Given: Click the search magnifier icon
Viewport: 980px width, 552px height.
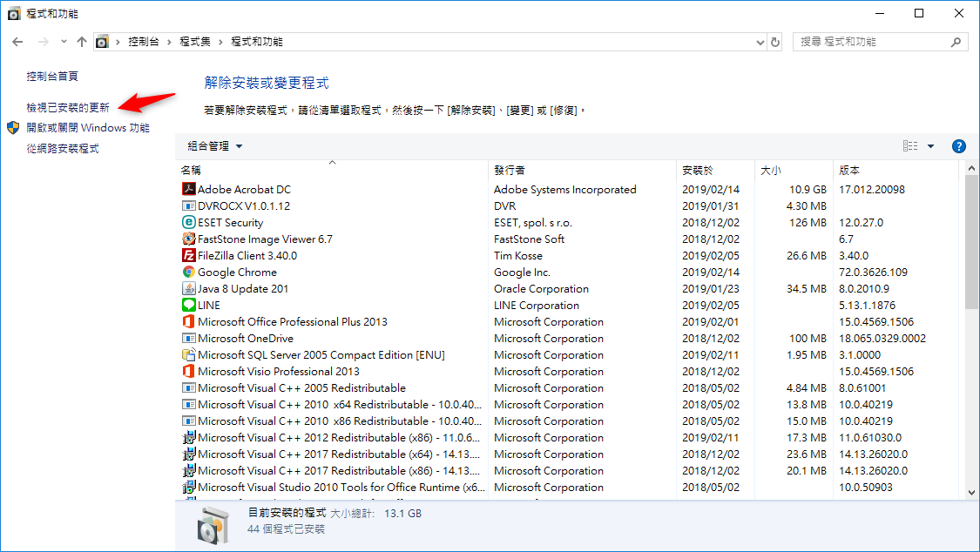Looking at the screenshot, I should point(956,42).
